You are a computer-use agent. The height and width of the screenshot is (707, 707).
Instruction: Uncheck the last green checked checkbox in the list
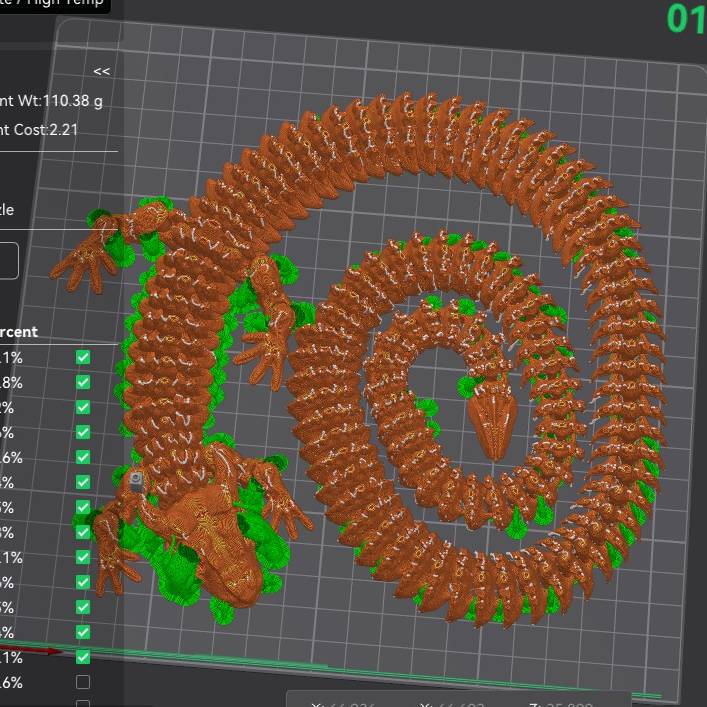(83, 657)
